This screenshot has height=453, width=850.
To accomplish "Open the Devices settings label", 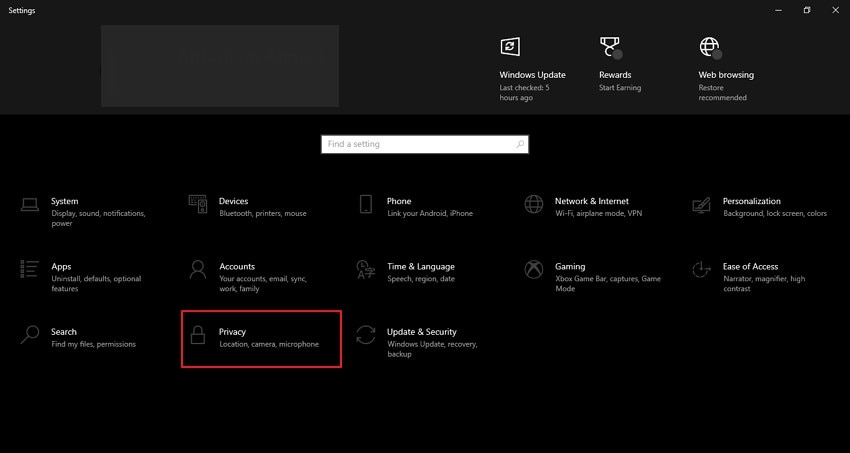I will [x=234, y=201].
